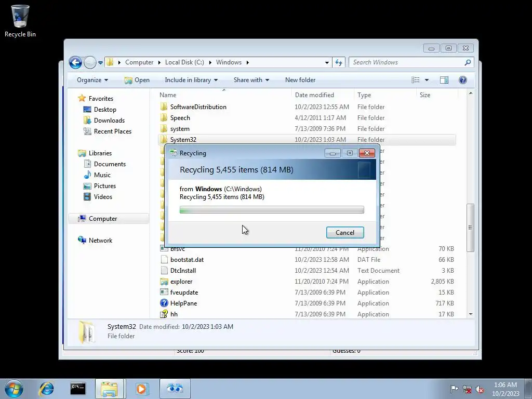Toggle the preview pane button
532x399 pixels.
[x=444, y=80]
